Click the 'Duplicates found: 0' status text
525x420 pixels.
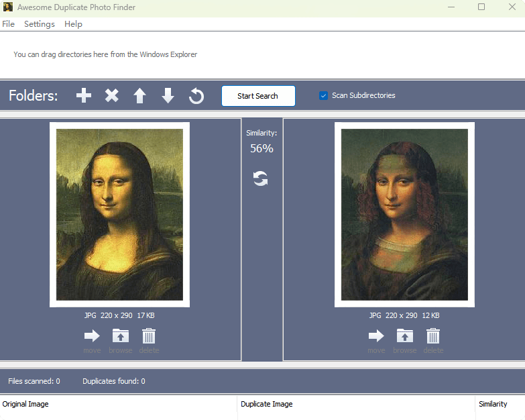114,381
